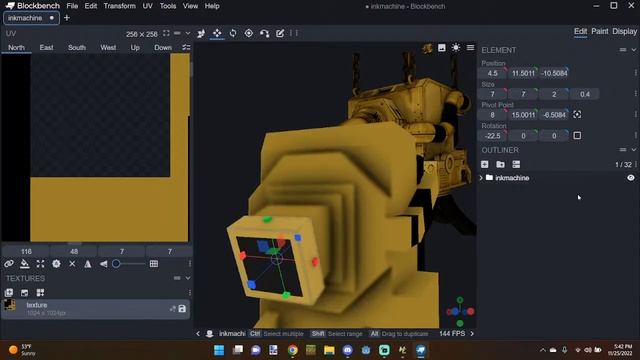Select the texture entry in Textures list
This screenshot has width=640, height=360.
point(95,309)
